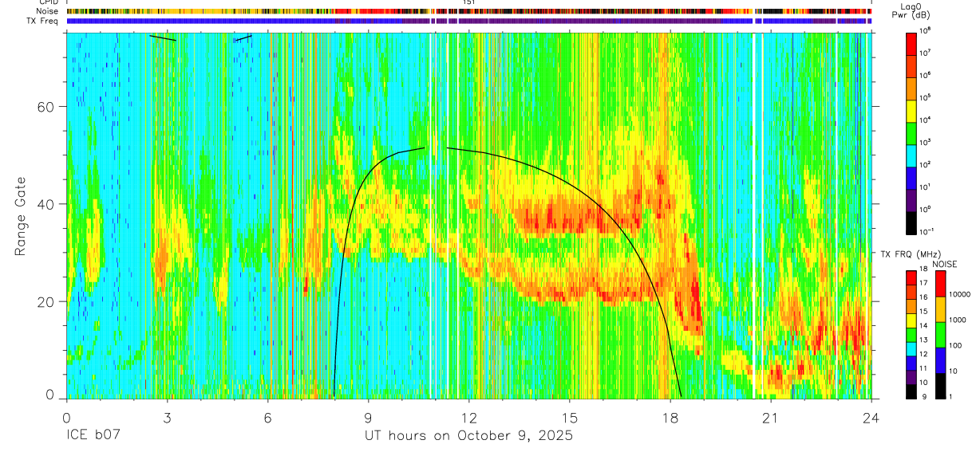Image resolution: width=980 pixels, height=452 pixels.
Task: Click the 10^5 tick on Lag0 power colorbar
Action: point(924,97)
